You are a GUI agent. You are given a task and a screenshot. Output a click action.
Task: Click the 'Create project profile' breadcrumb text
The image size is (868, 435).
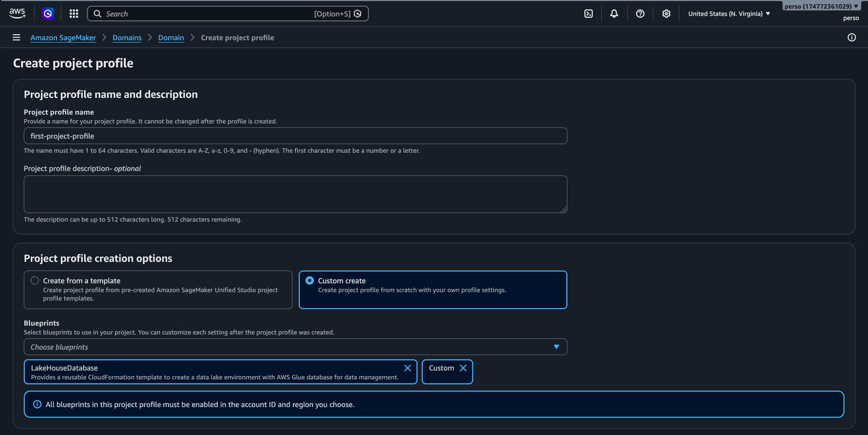[x=237, y=37]
